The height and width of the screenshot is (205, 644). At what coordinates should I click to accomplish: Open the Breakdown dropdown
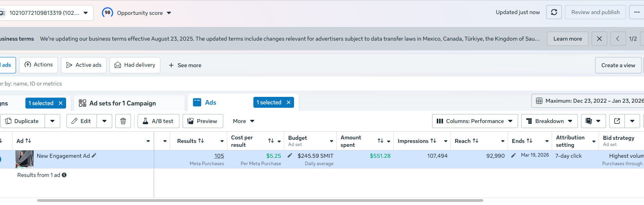(549, 121)
